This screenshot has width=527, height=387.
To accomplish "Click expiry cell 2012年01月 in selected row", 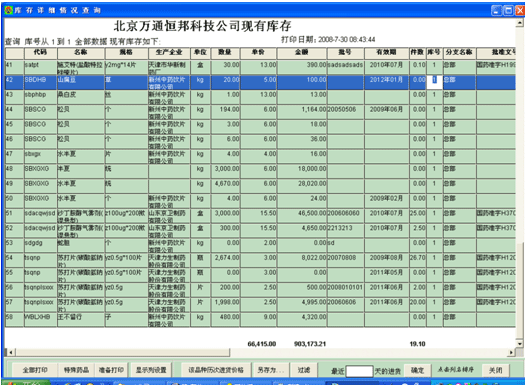I will tap(386, 82).
